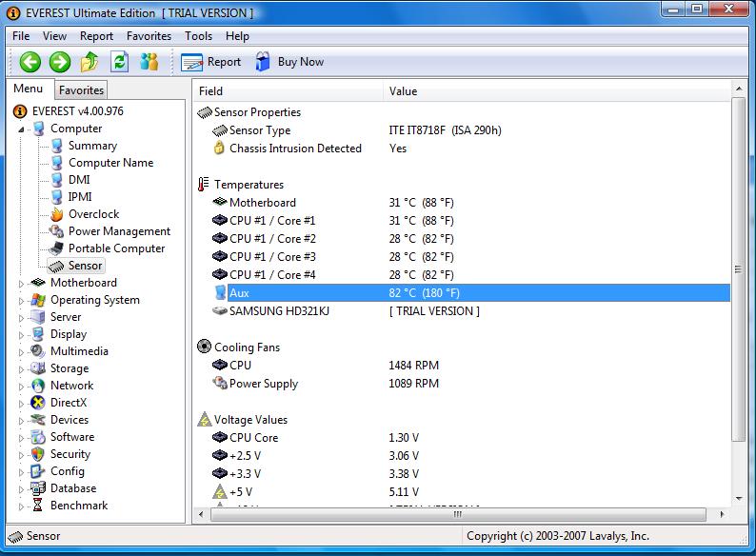Click the Security shield icon
The image size is (756, 556).
click(x=38, y=454)
